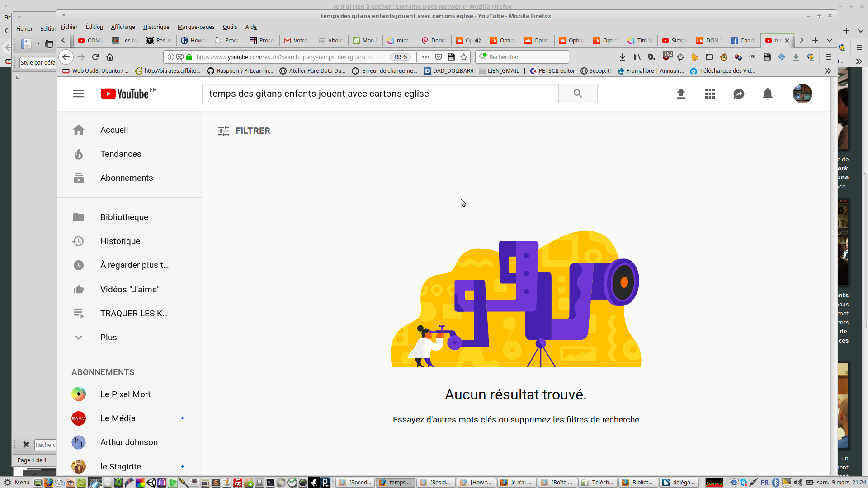The height and width of the screenshot is (488, 868).
Task: Open the YouTube apps grid icon
Action: click(x=710, y=94)
